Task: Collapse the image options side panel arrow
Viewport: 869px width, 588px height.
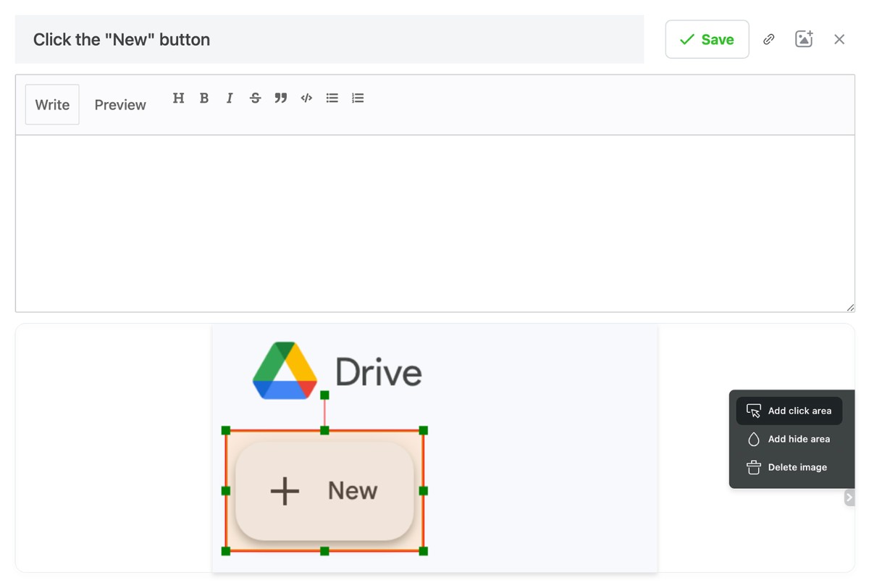Action: 849,497
